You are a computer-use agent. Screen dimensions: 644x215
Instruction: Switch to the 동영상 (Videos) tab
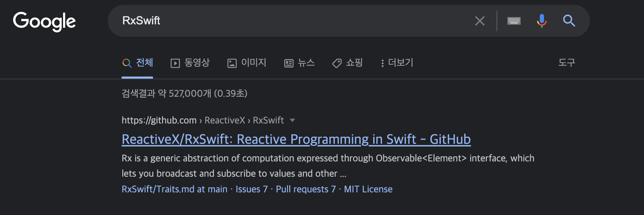(190, 63)
